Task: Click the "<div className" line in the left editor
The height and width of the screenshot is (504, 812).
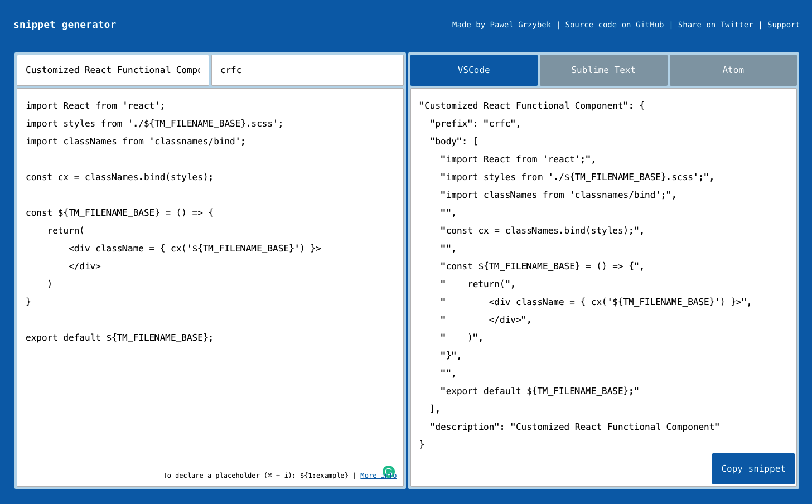Action: [195, 249]
